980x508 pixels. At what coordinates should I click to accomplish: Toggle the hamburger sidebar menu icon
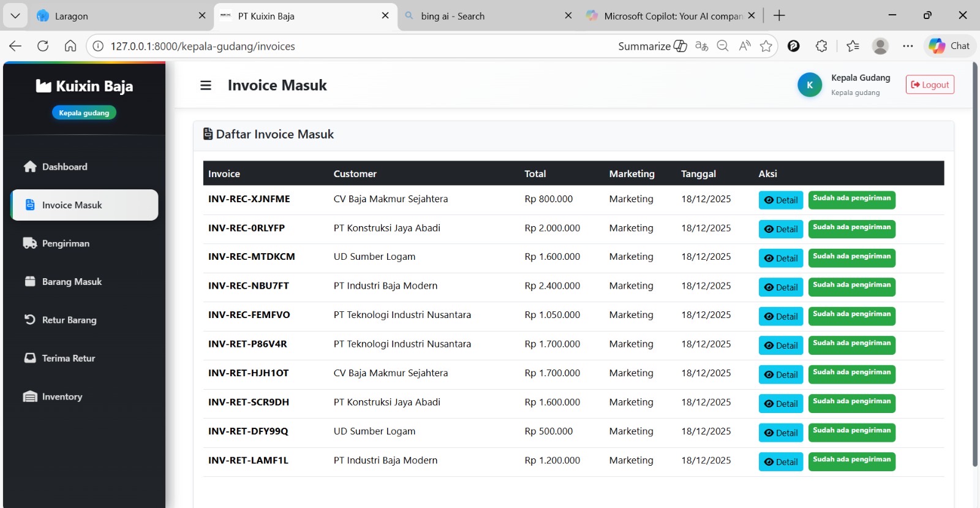pos(206,85)
